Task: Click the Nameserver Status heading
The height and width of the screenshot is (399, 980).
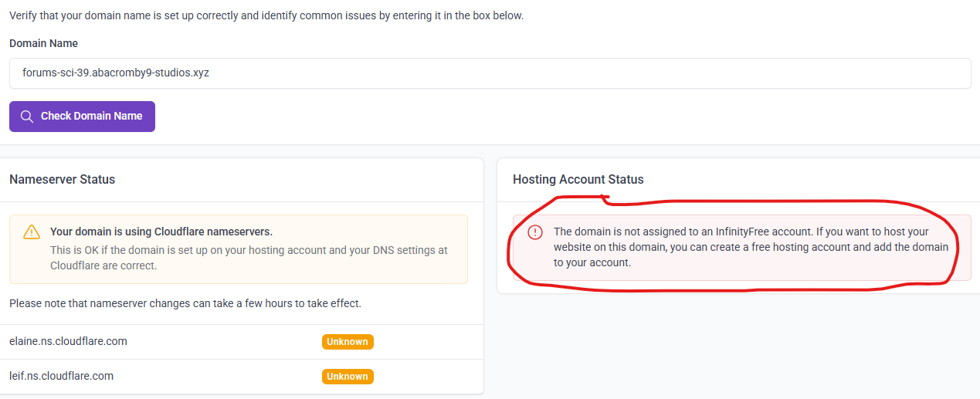Action: click(62, 179)
